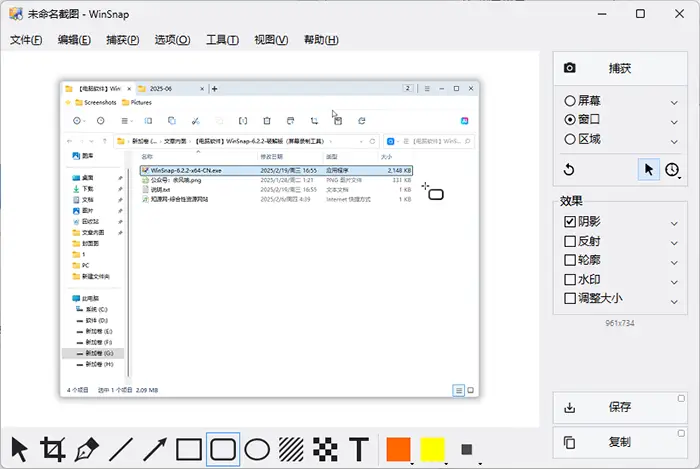700x469 pixels.
Task: Click the copy pages icon
Action: (570, 442)
